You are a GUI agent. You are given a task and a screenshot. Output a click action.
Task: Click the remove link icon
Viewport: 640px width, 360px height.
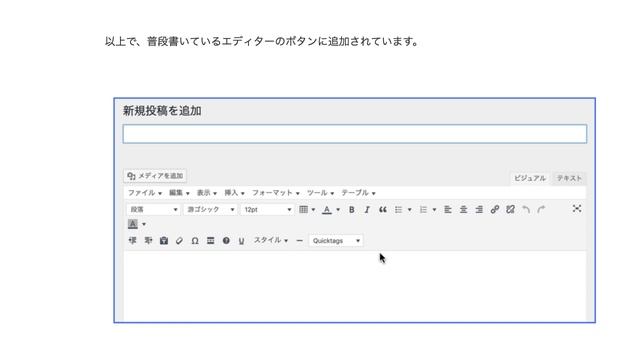point(510,210)
